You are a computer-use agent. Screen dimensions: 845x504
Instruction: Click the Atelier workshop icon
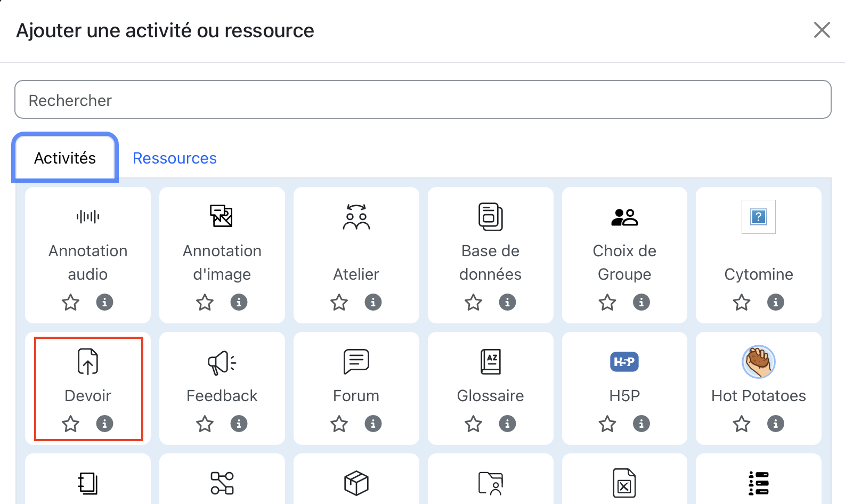[x=356, y=217]
